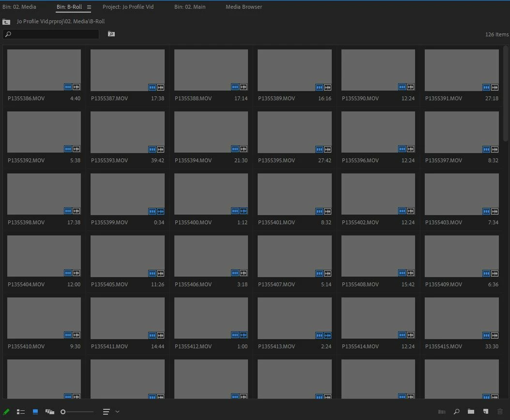Click the file name P1355390.MOV
This screenshot has width=510, height=420.
(x=360, y=98)
